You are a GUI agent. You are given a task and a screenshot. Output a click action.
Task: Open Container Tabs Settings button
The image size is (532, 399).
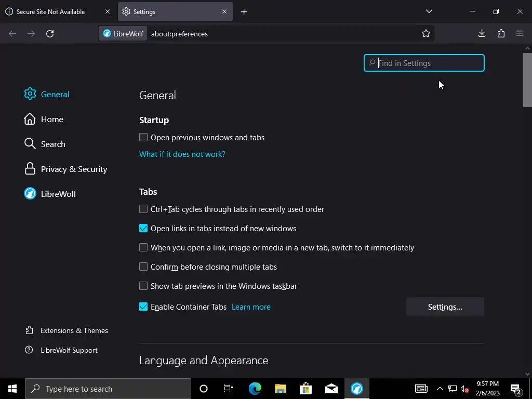[445, 307]
